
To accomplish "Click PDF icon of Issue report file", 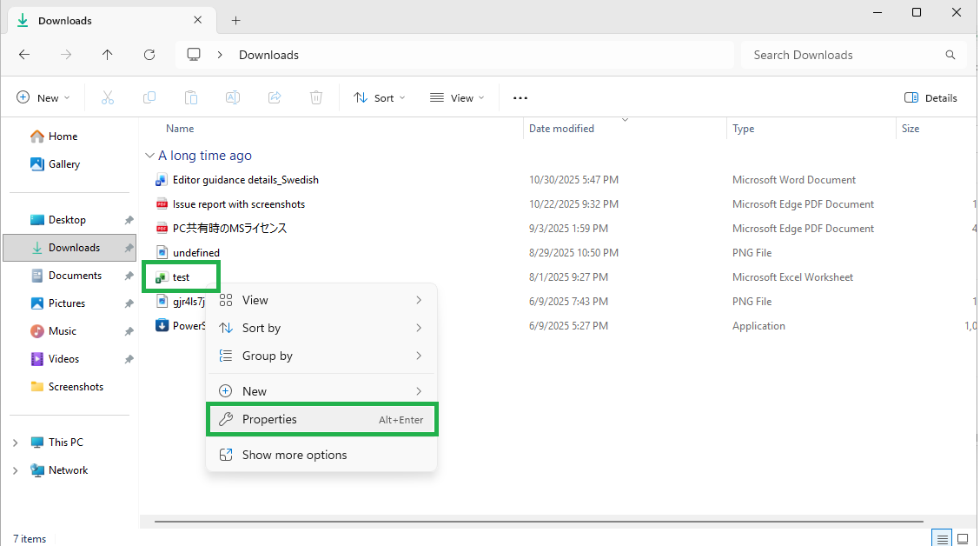I will pyautogui.click(x=162, y=204).
